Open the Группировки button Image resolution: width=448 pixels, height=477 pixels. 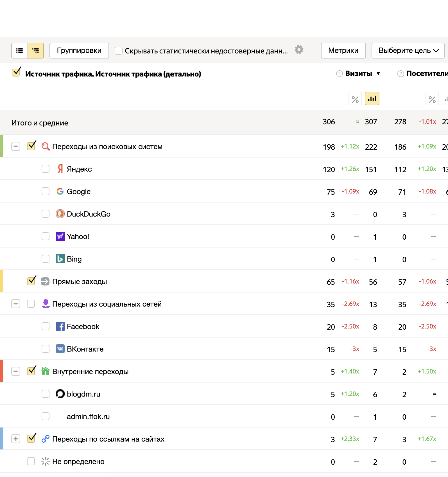79,51
